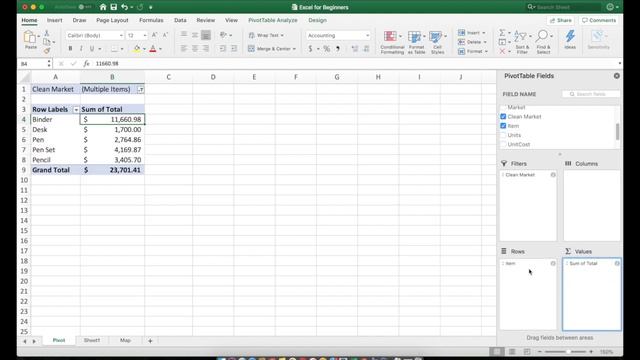Close the PivotTable Fields pane
This screenshot has height=360, width=640.
pyautogui.click(x=616, y=76)
